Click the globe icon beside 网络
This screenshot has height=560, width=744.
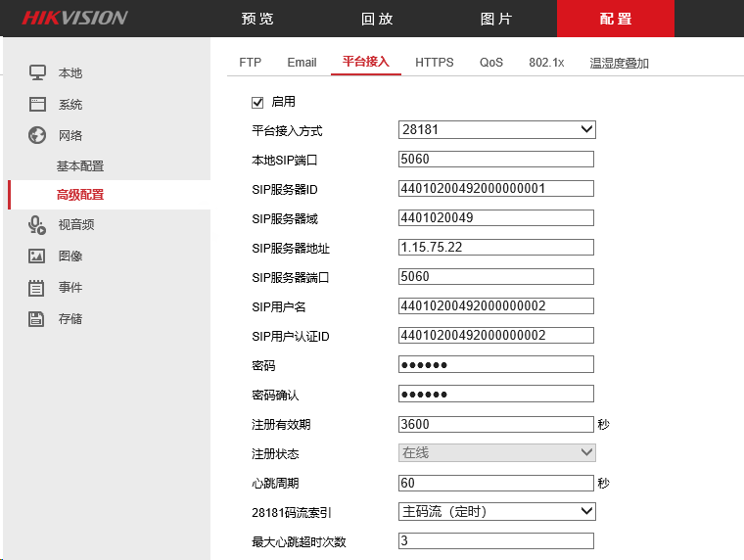click(x=37, y=135)
